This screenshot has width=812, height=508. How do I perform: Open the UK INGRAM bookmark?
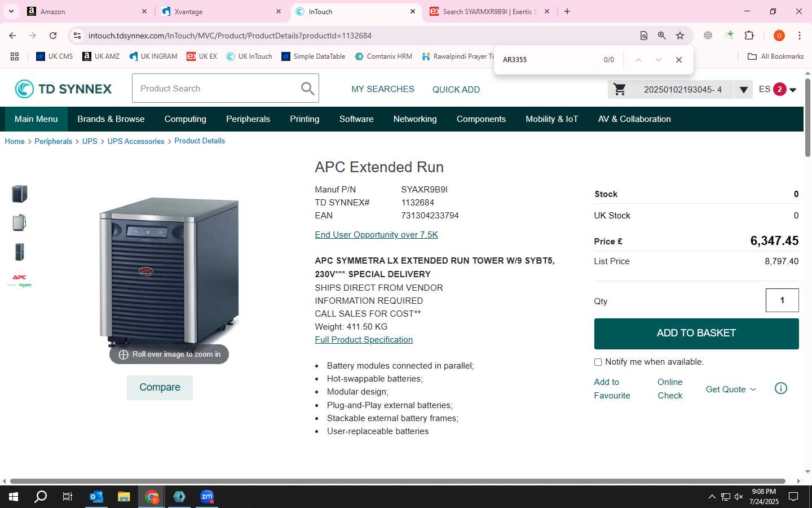[153, 56]
